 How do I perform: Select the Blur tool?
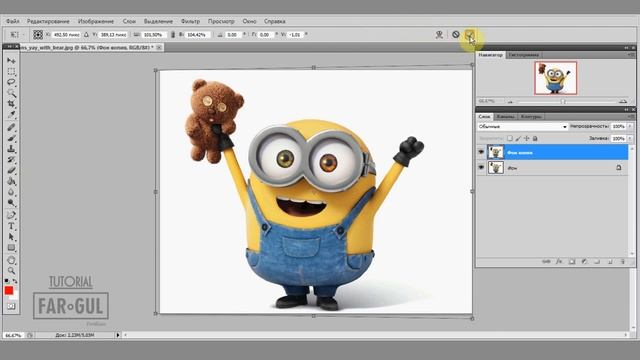[11, 192]
